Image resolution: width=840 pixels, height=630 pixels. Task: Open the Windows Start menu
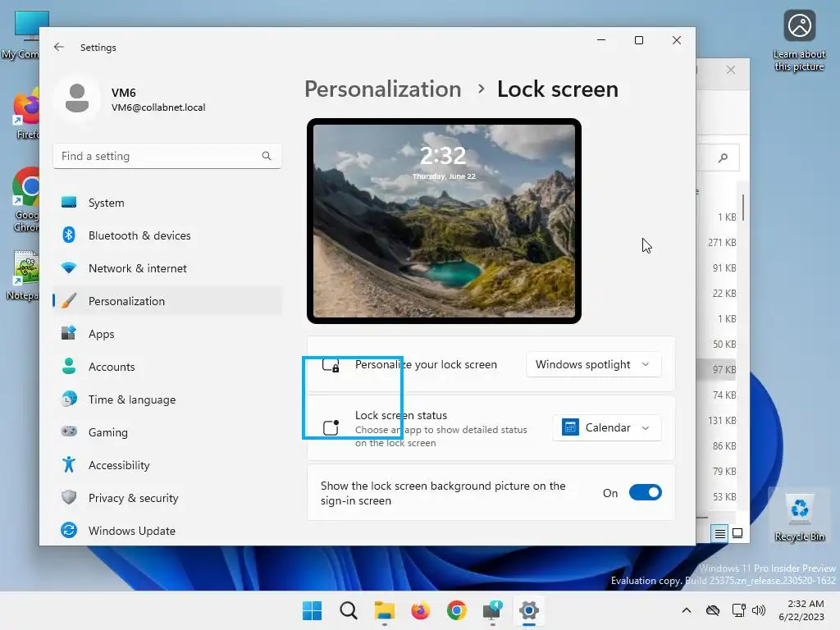[x=313, y=610]
